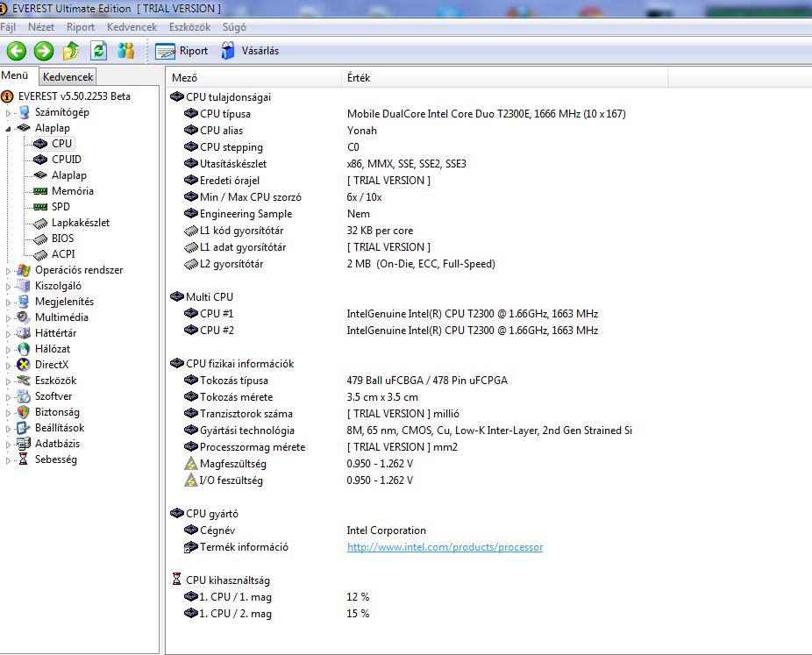Image resolution: width=812 pixels, height=655 pixels.
Task: Open the Fájl menu
Action: [8, 27]
